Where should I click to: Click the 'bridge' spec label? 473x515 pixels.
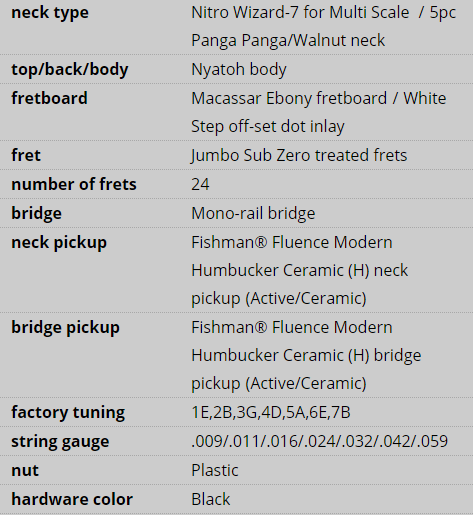(36, 213)
